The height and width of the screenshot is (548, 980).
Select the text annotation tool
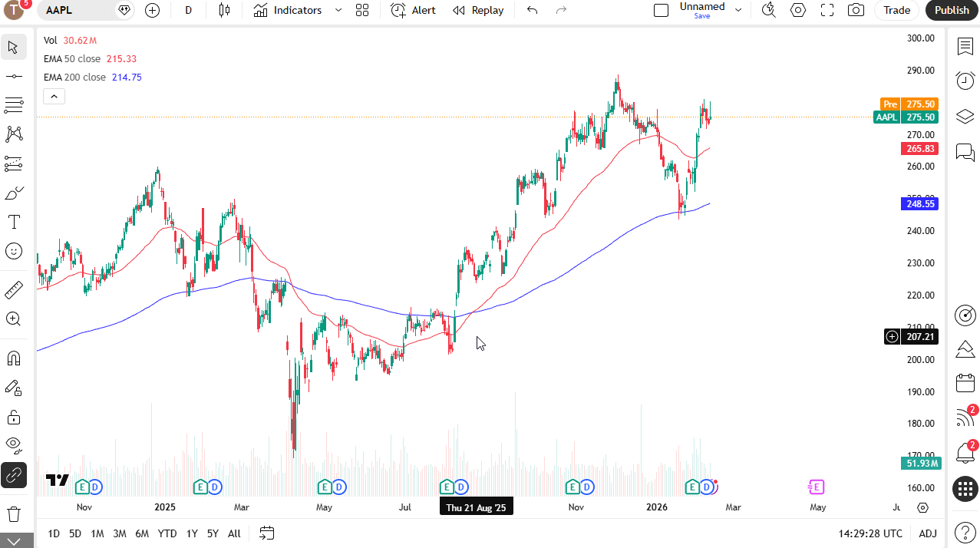[13, 222]
